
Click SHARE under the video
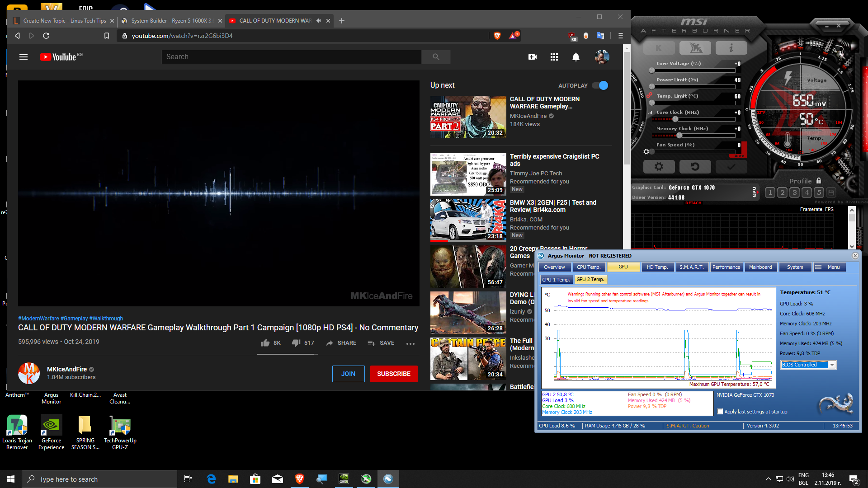(341, 343)
